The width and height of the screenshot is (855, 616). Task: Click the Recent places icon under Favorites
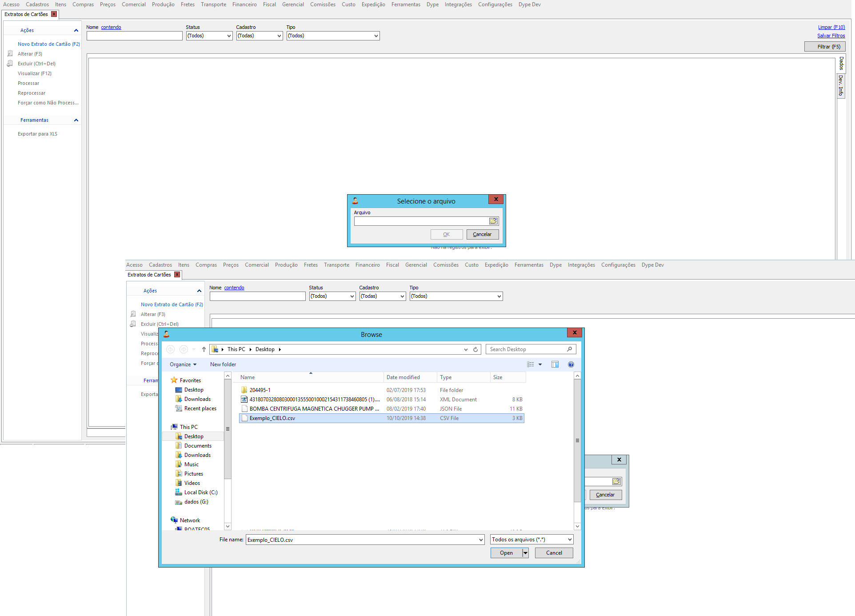click(x=179, y=408)
